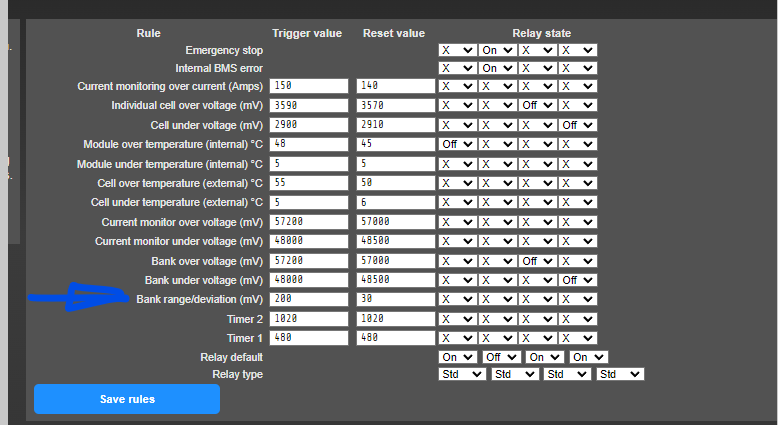Open the first 'Std' Relay type dropdown

[462, 374]
